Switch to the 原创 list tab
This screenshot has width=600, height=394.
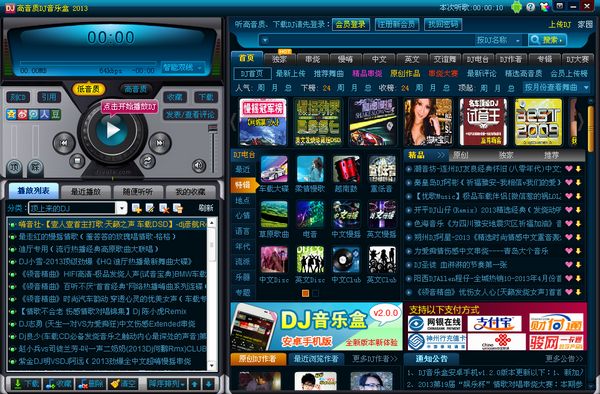(460, 155)
